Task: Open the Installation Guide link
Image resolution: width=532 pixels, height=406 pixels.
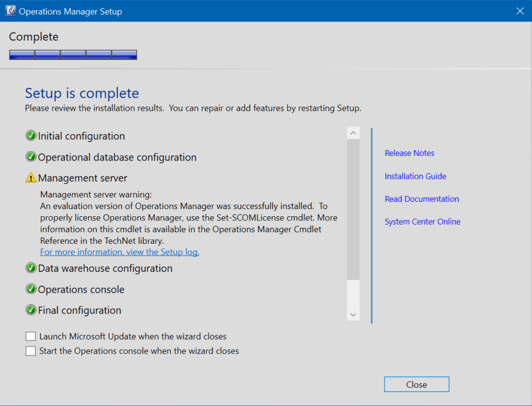Action: pyautogui.click(x=415, y=176)
